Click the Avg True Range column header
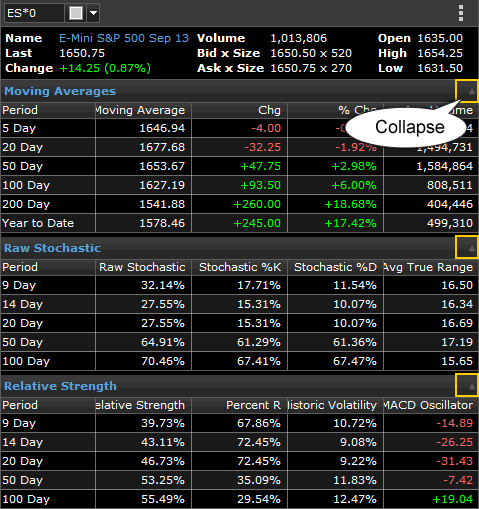The width and height of the screenshot is (479, 509). click(x=431, y=267)
